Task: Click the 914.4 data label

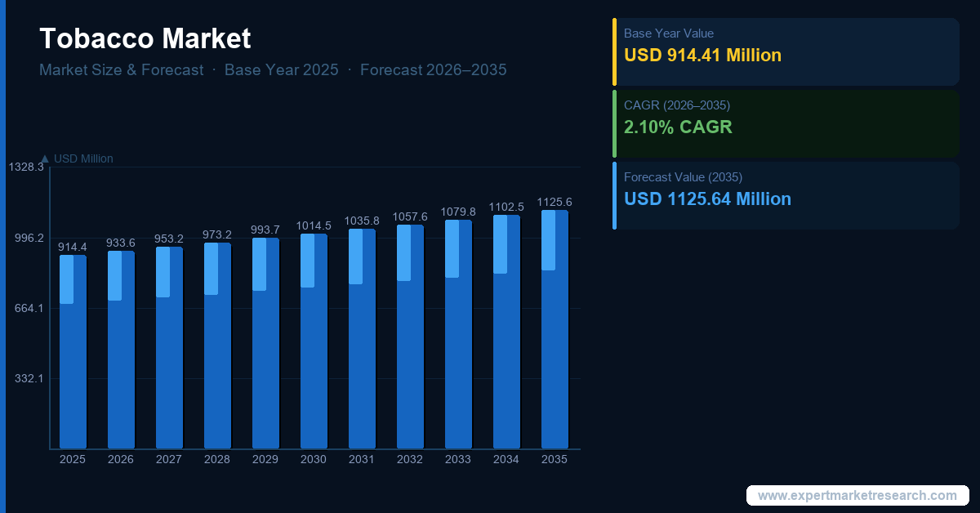Action: point(73,247)
